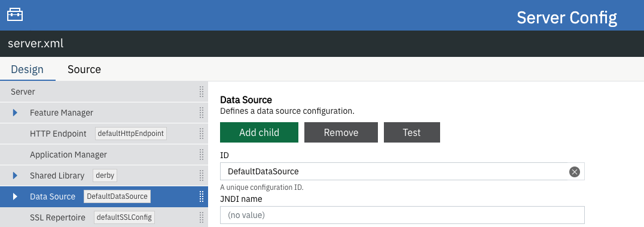Select Application Manager in the tree
The height and width of the screenshot is (227, 644).
104,155
